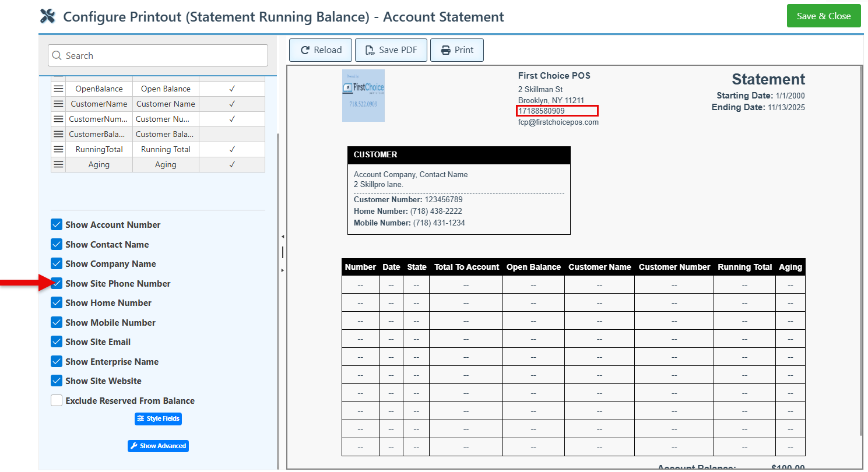The image size is (868, 472).
Task: Click the drag handle for the CustomerName row
Action: 58,104
